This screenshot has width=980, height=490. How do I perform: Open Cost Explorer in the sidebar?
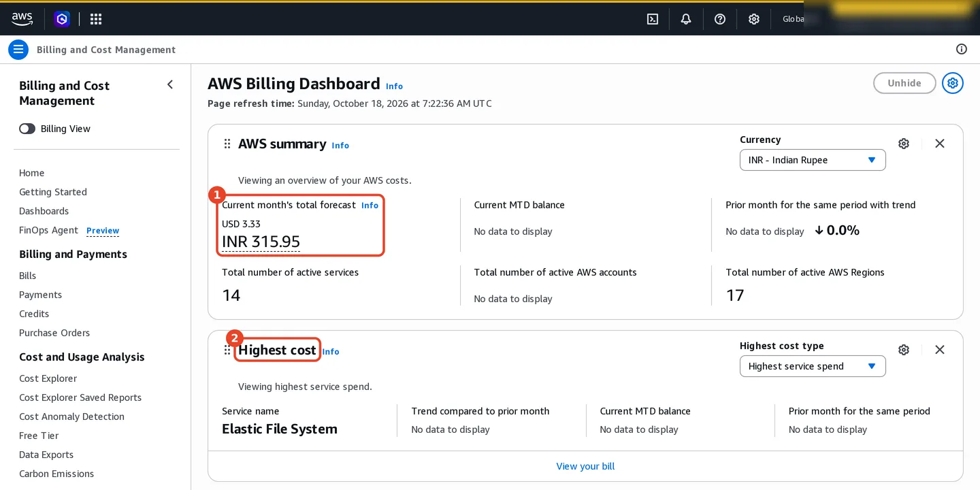[x=48, y=378]
